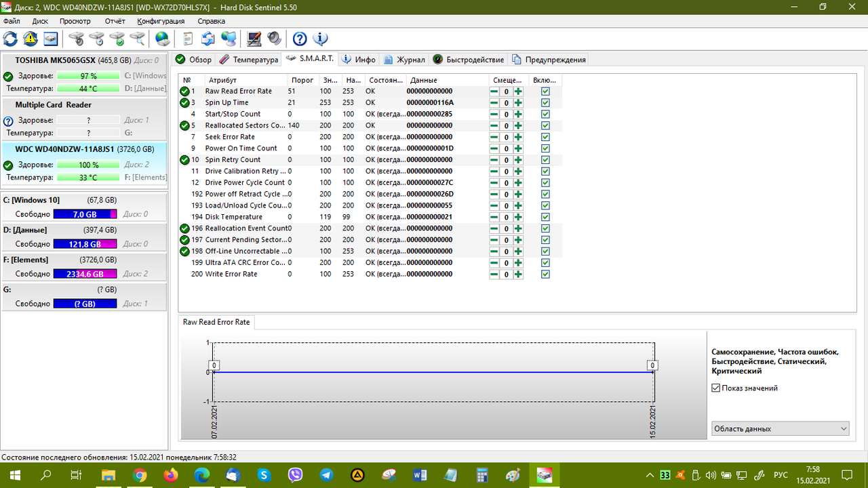Select the D: [Данные] partition entry

click(x=84, y=237)
